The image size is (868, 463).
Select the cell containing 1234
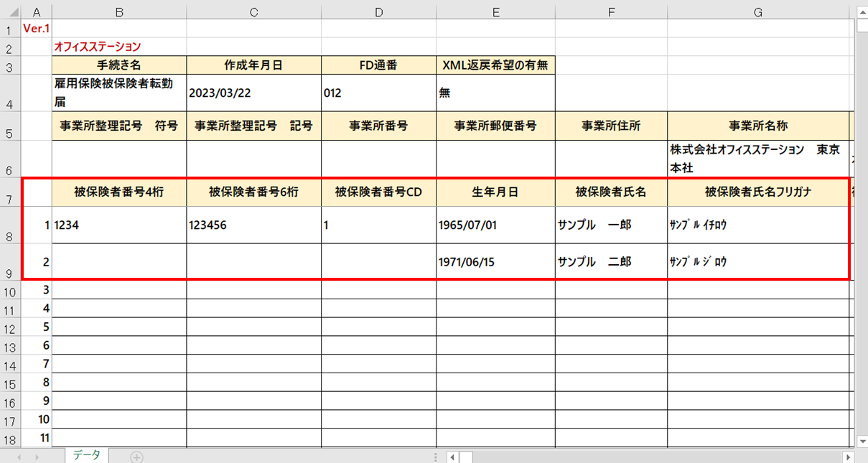(119, 225)
